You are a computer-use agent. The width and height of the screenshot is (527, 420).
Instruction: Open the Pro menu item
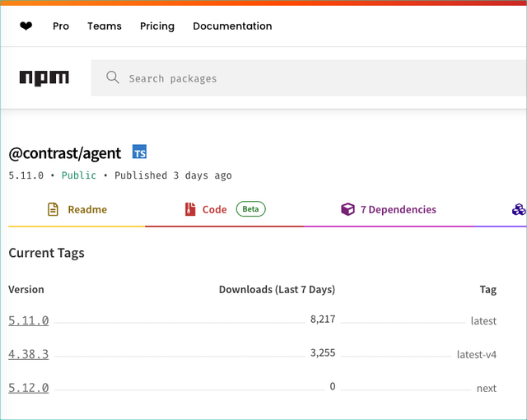pos(61,26)
